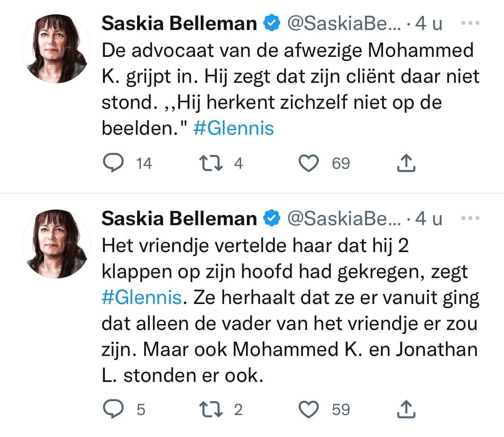Retweet the second tweet with 2 retweets
This screenshot has height=437, width=504.
pyautogui.click(x=211, y=409)
